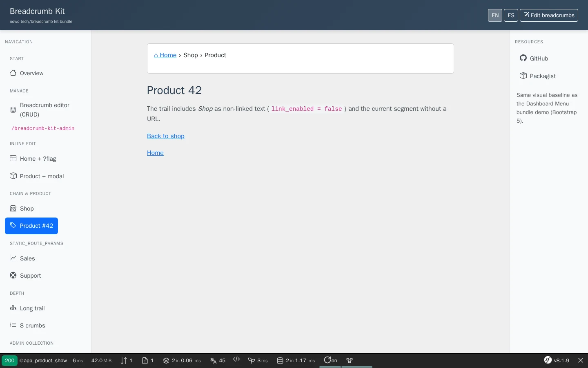Click the GitHub logo icon
This screenshot has width=588, height=368.
coord(523,58)
